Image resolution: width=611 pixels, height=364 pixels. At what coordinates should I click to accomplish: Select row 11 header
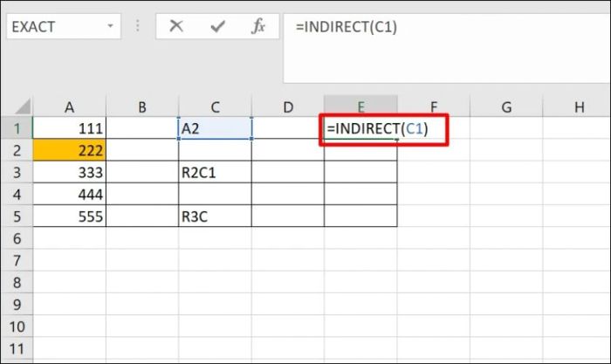[x=17, y=348]
